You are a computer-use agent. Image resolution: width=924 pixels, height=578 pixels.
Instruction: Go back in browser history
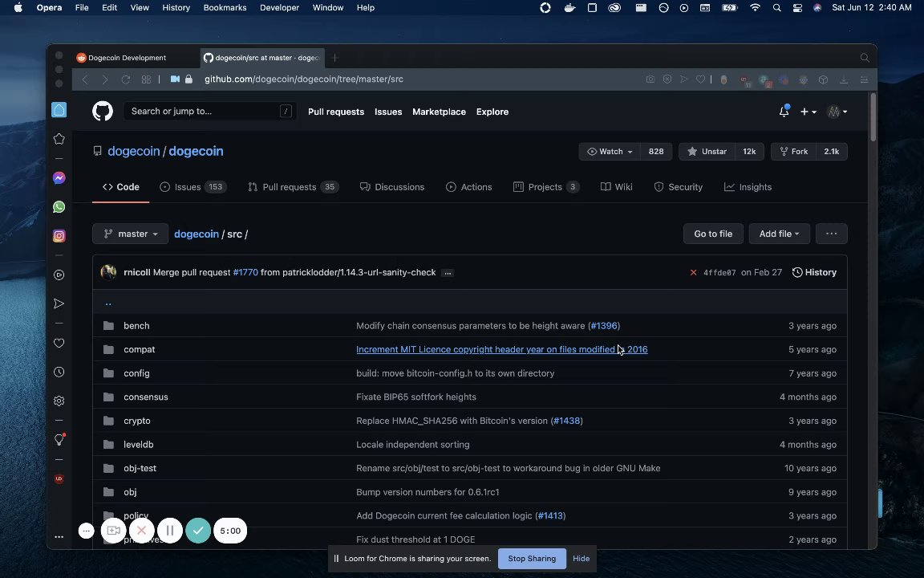(x=85, y=79)
